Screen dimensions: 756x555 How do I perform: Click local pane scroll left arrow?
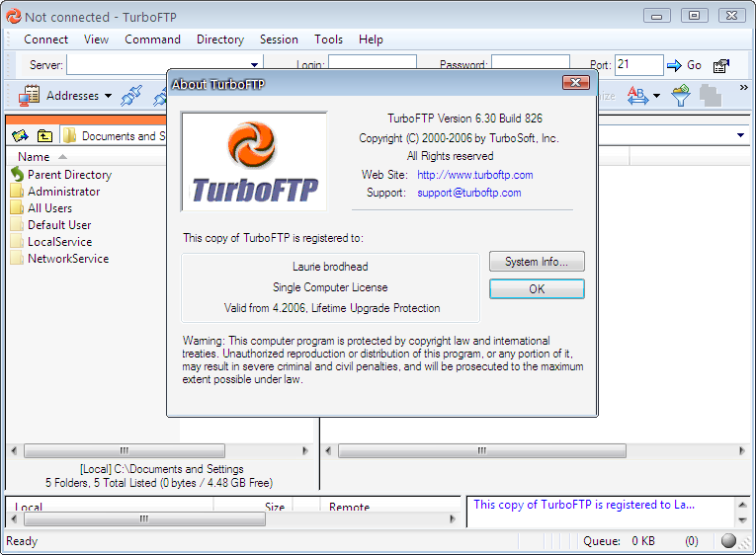(14, 451)
